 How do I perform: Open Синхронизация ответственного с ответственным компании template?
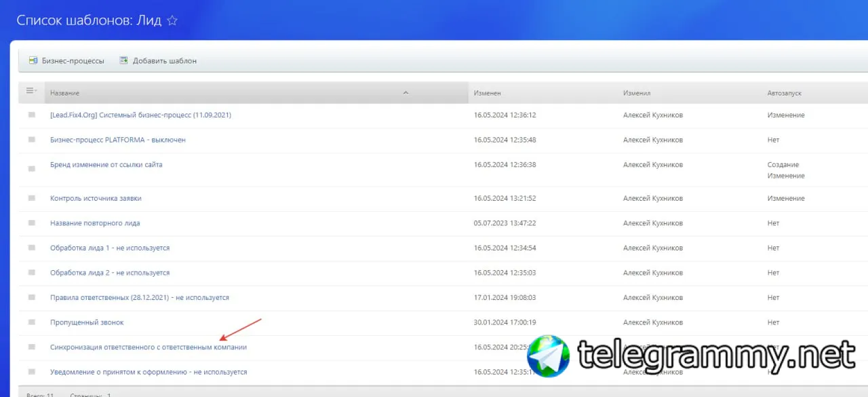tap(149, 347)
